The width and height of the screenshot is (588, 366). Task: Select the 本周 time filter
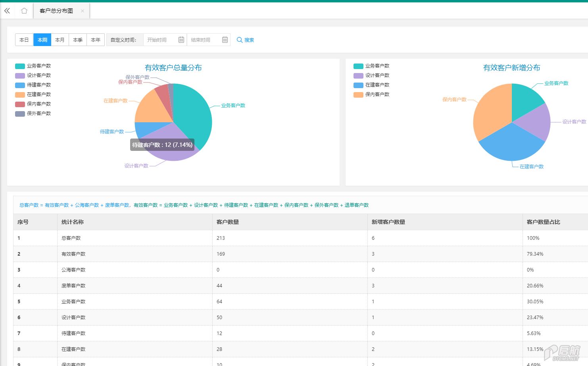pos(42,40)
